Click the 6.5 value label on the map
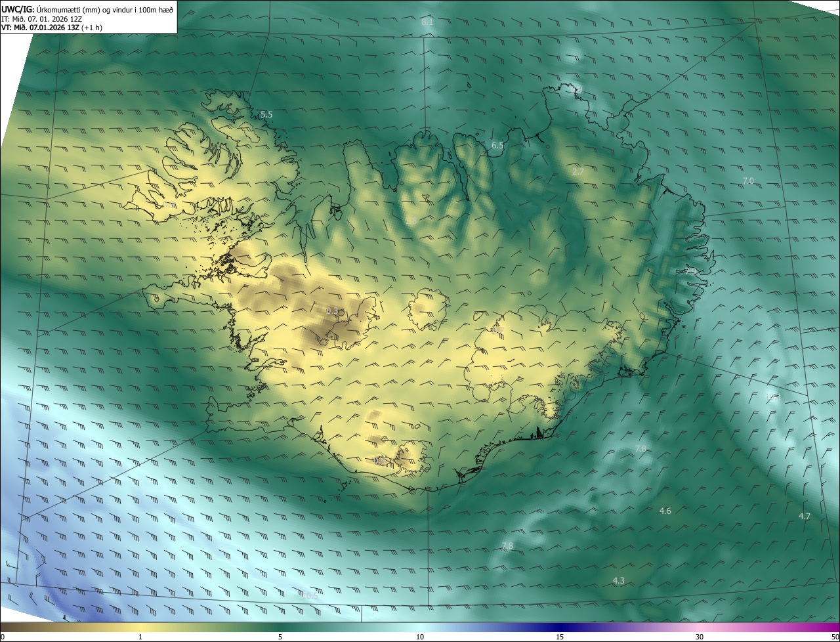This screenshot has height=642, width=840. tap(497, 145)
